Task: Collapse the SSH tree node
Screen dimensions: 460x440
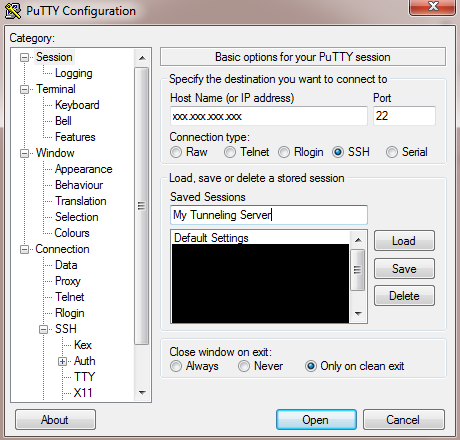Action: click(x=43, y=329)
